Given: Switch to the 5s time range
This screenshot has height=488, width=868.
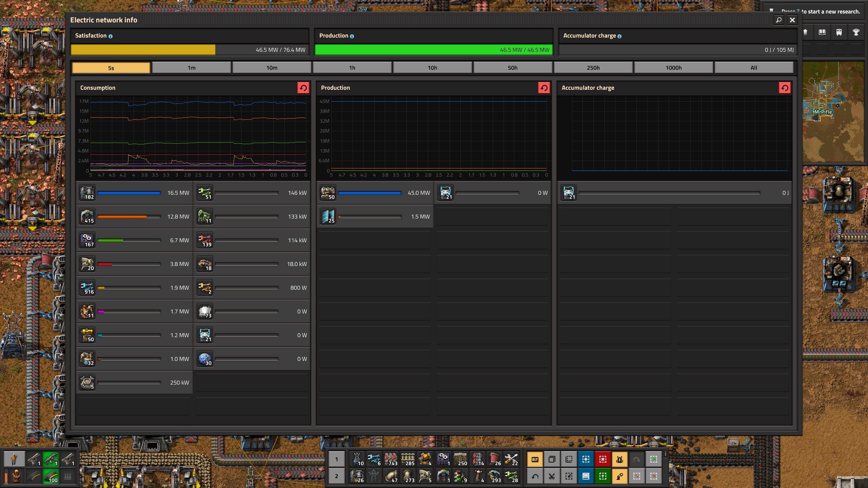Looking at the screenshot, I should pyautogui.click(x=111, y=68).
